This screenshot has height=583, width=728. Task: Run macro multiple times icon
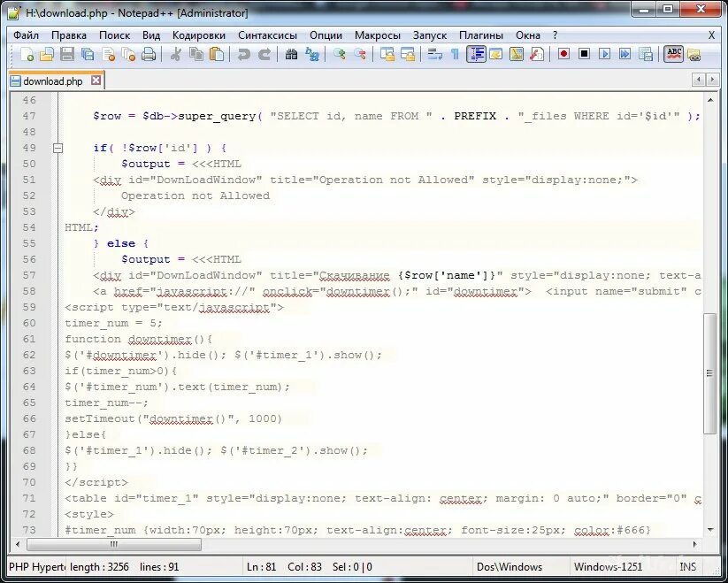[625, 54]
